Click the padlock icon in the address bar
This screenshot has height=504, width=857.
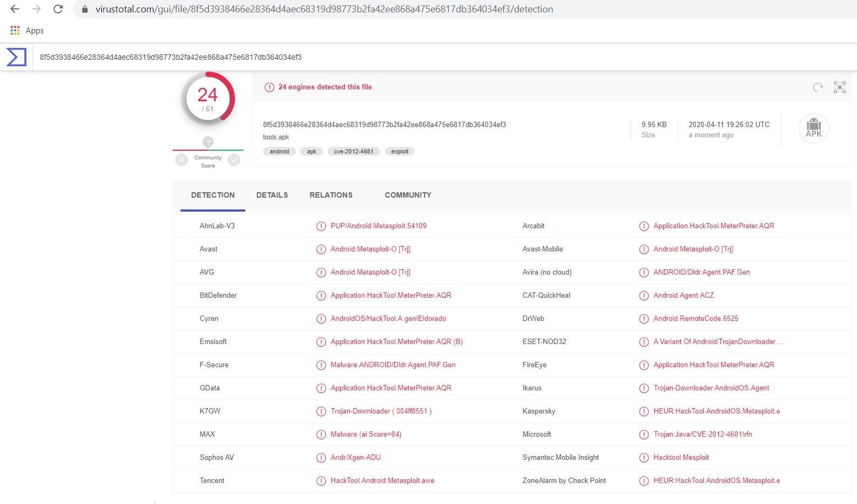pos(85,9)
